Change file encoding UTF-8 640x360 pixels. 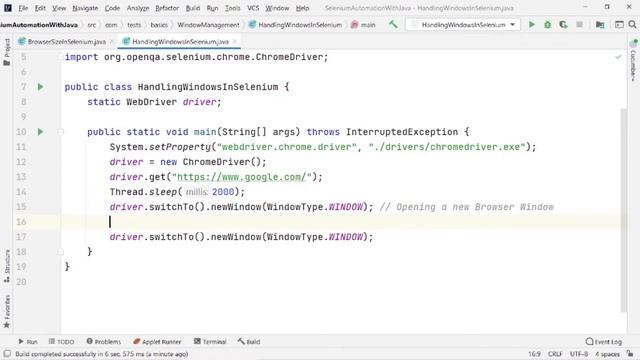pyautogui.click(x=579, y=354)
